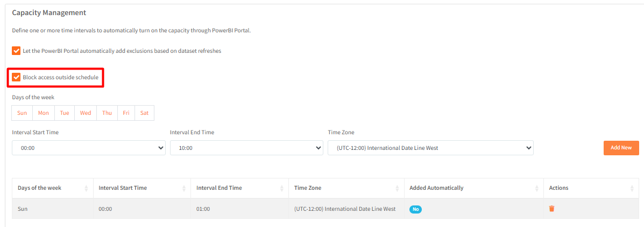Toggle Sun day of the week
Image resolution: width=644 pixels, height=227 pixels.
pos(22,113)
